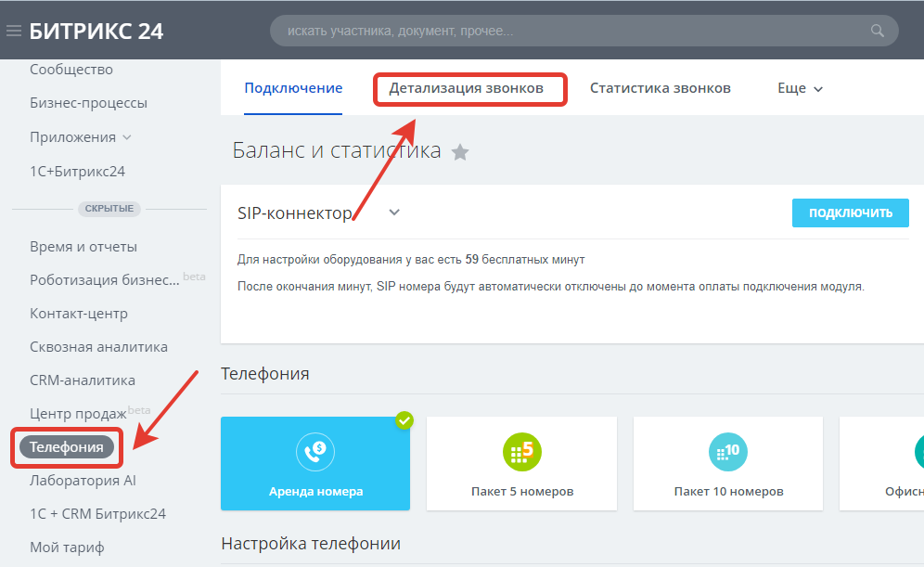Collapse the СКРЫТЫЕ sidebar section

pos(109,209)
